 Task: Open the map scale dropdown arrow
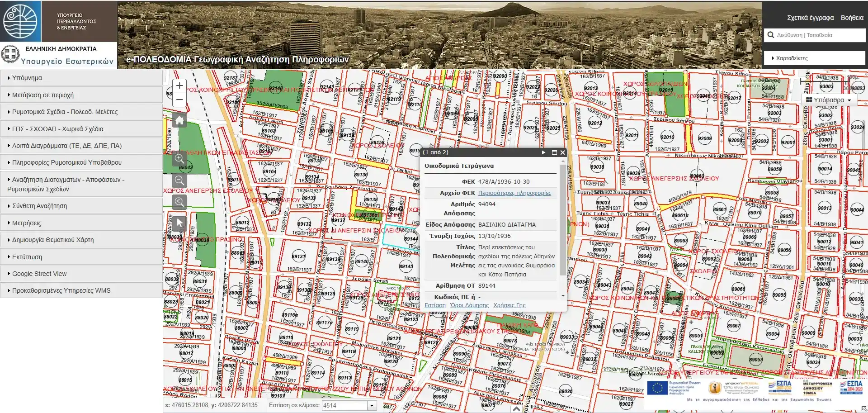coord(372,405)
